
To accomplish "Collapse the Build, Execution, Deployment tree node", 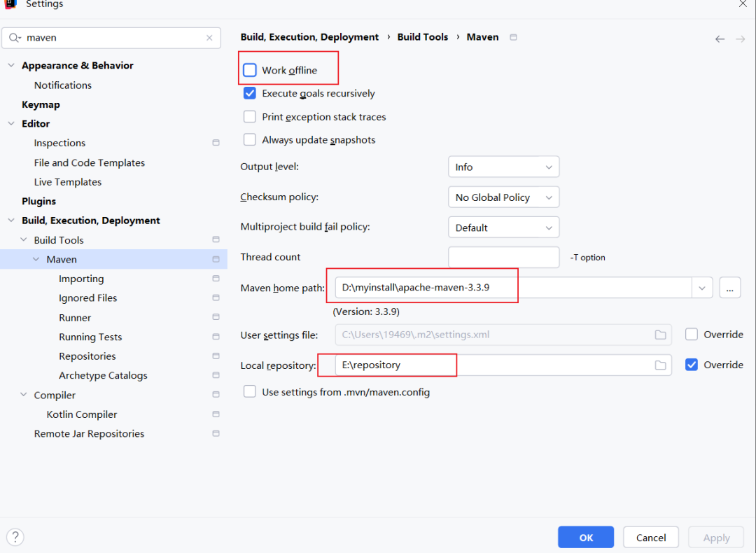I will [x=10, y=220].
